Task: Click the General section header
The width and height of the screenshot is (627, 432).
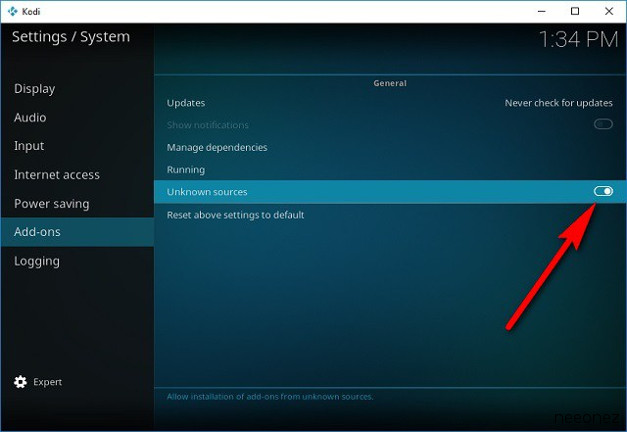Action: click(x=390, y=83)
